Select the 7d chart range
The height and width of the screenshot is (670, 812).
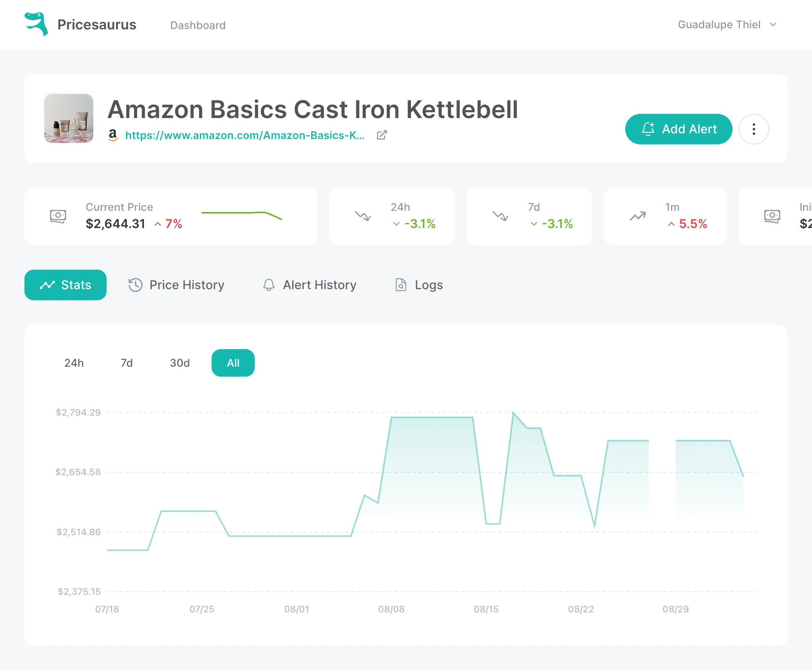click(126, 363)
